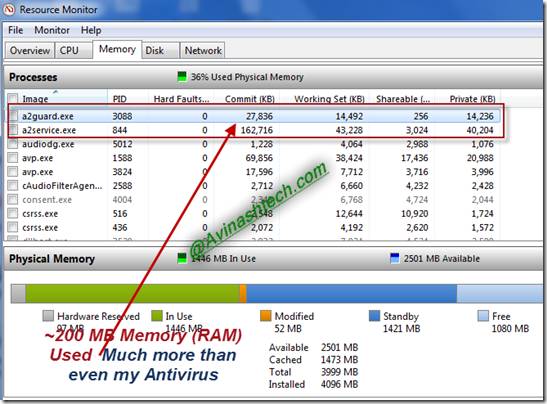
Task: Click the Total 3999 MB value
Action: coord(339,372)
